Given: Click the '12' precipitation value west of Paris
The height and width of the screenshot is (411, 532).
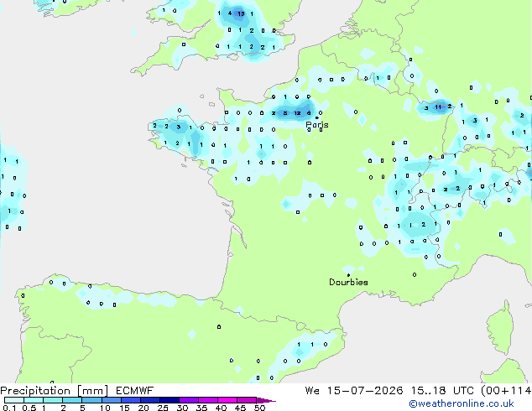Looking at the screenshot, I should point(297,113).
